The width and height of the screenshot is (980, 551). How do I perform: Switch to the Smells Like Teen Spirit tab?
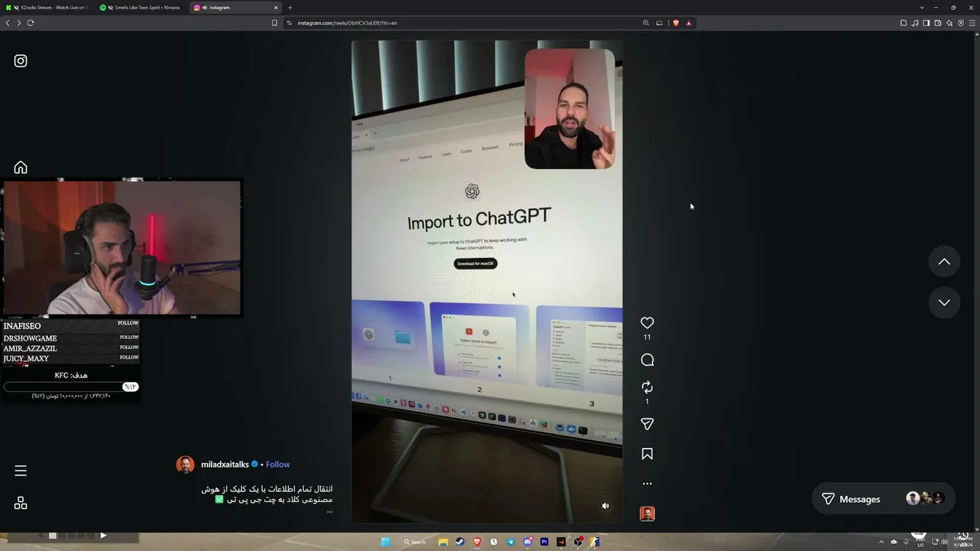point(142,8)
